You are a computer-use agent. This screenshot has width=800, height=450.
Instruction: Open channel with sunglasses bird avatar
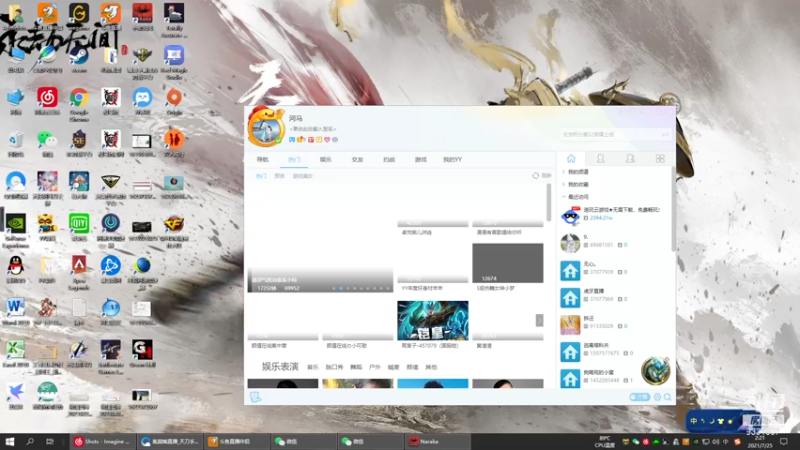pyautogui.click(x=616, y=217)
